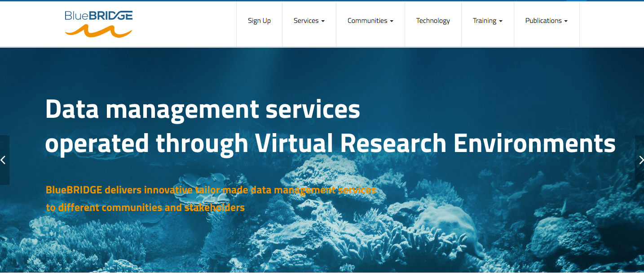Viewport: 644px width, 273px height.
Task: Expand the Publications dropdown menu
Action: tap(547, 21)
